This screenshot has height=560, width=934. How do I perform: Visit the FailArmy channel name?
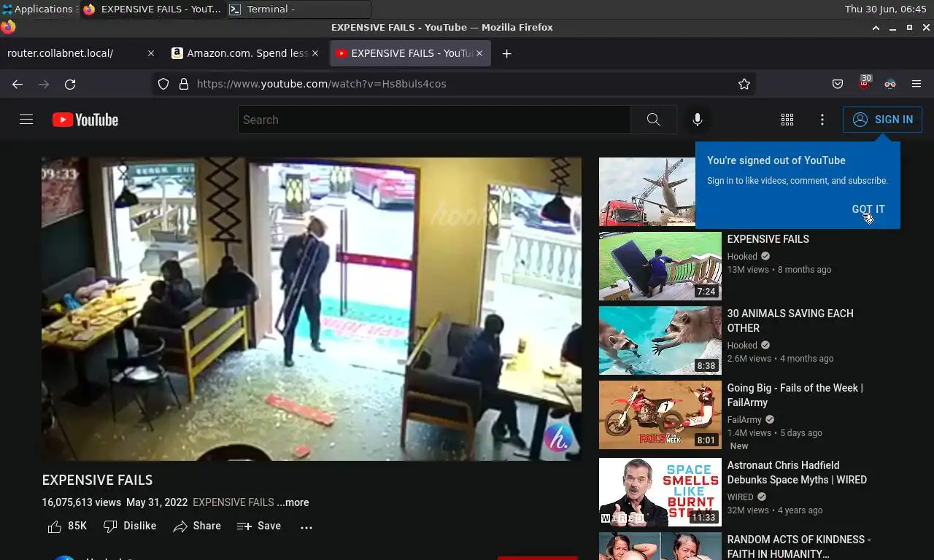pos(744,420)
